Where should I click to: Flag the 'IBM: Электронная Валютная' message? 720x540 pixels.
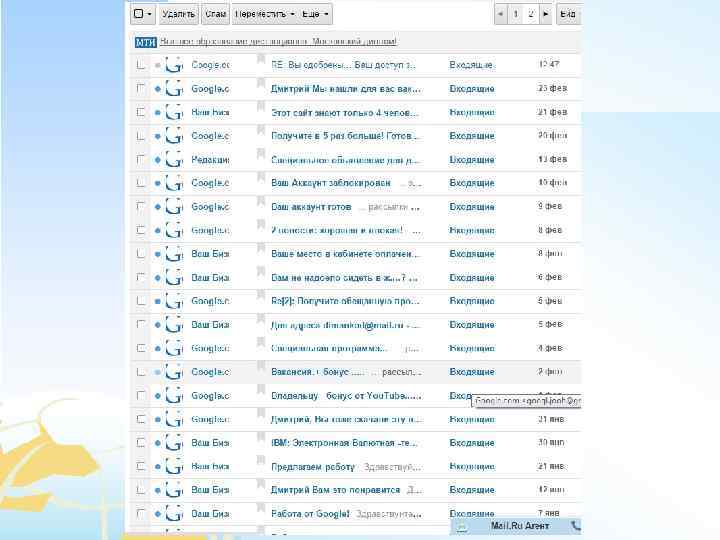tap(261, 437)
